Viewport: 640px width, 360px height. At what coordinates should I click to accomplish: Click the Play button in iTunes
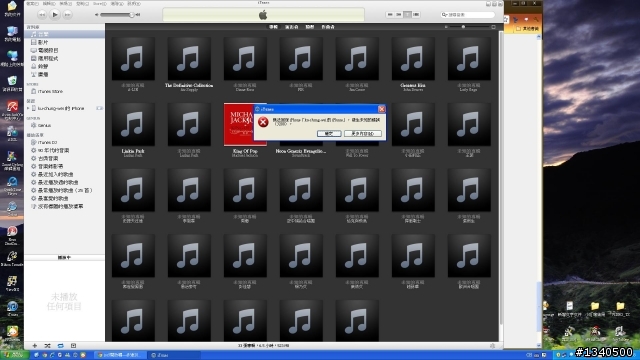tap(55, 15)
